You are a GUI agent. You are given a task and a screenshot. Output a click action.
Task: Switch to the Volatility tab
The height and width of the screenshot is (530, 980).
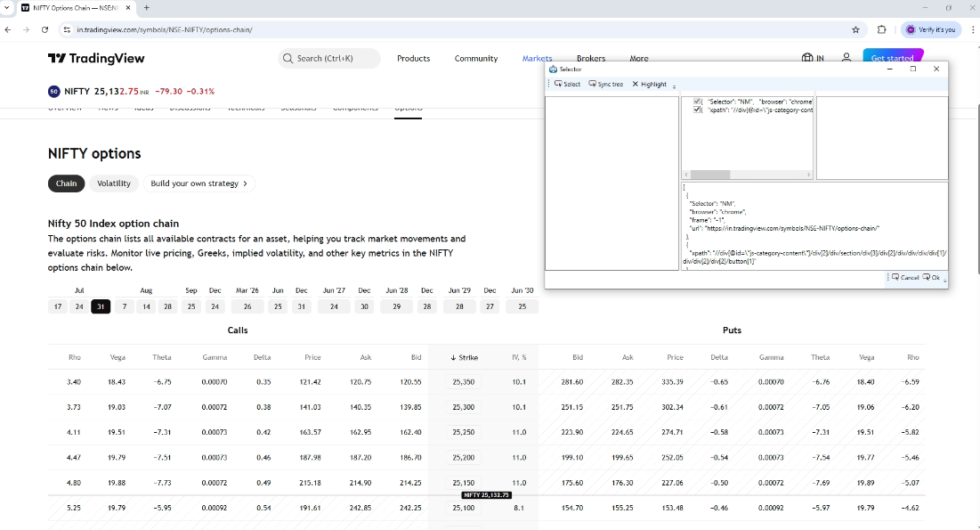pos(114,183)
